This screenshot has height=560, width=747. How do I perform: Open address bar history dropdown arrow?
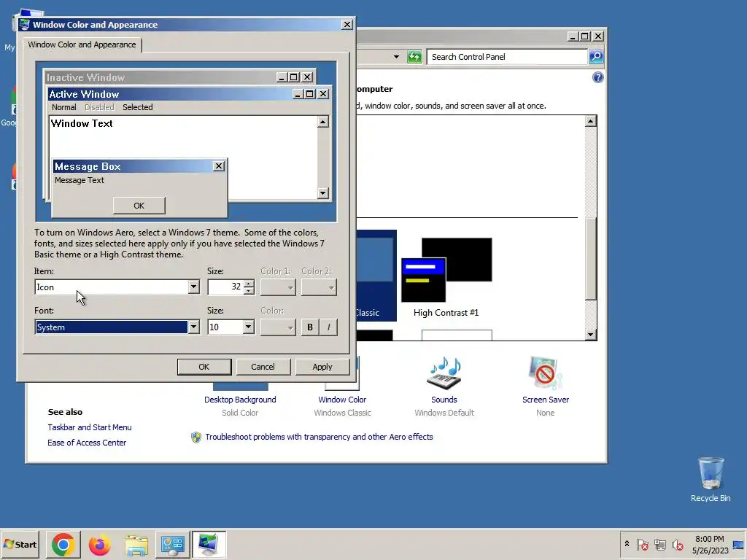point(396,57)
